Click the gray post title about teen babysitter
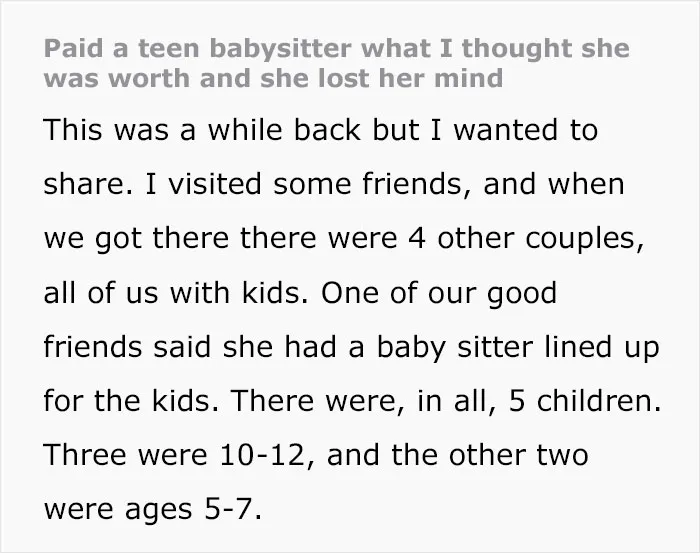Screen dimensions: 700x553 pos(337,63)
